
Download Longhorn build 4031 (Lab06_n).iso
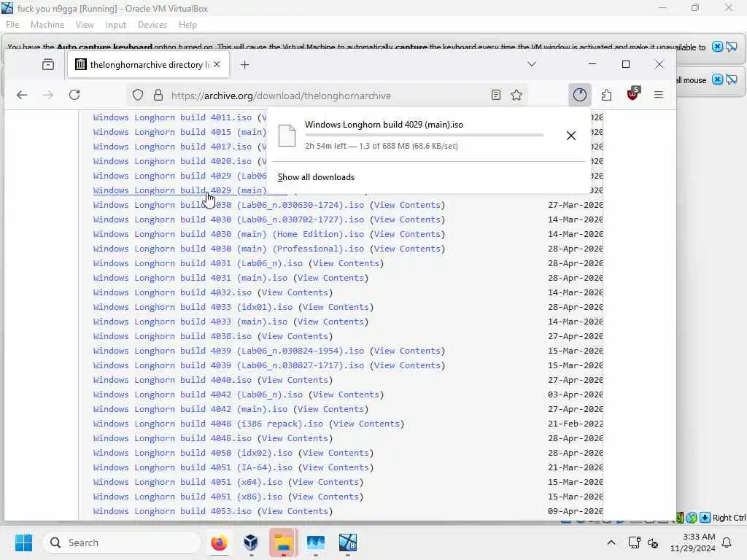pyautogui.click(x=198, y=263)
